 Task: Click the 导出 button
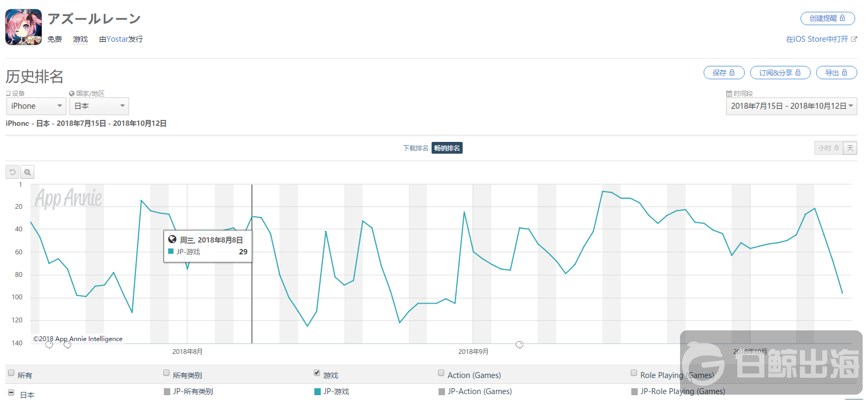tap(836, 73)
